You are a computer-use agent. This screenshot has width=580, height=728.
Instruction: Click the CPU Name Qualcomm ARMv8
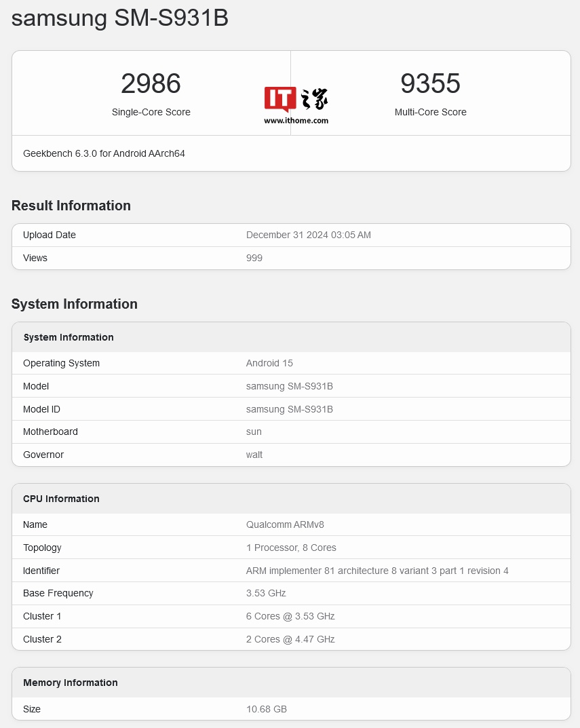(285, 524)
